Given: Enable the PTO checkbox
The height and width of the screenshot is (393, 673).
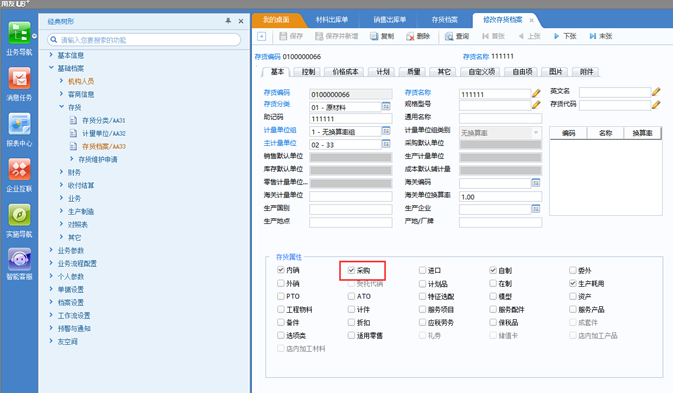Looking at the screenshot, I should [x=280, y=296].
